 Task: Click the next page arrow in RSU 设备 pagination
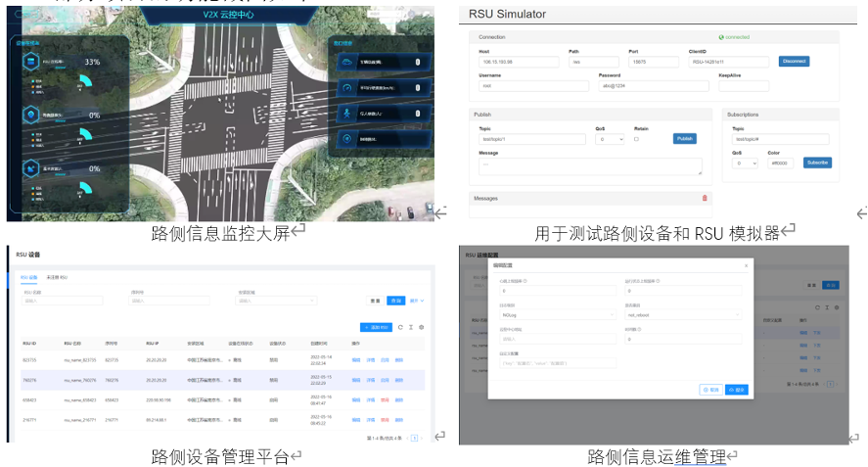424,438
